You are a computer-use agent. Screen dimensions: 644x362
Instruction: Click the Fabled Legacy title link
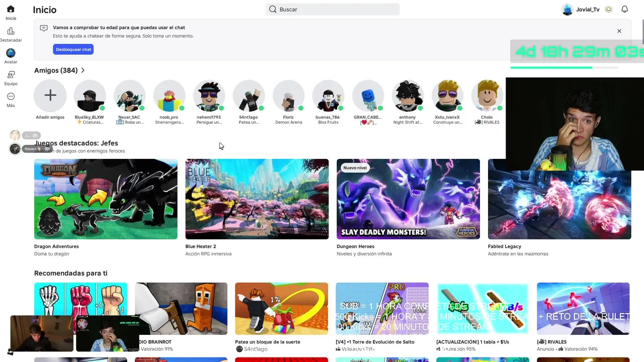(505, 246)
